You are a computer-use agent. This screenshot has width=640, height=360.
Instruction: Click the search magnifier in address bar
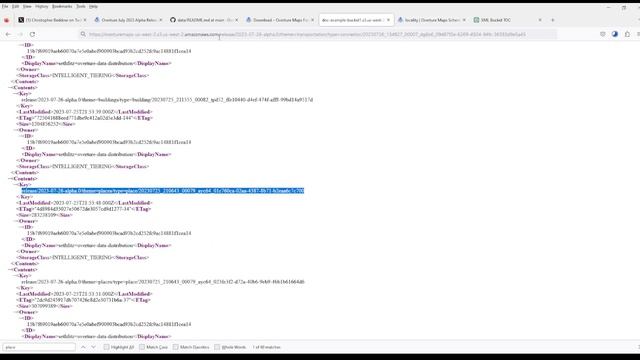pyautogui.click(x=83, y=34)
